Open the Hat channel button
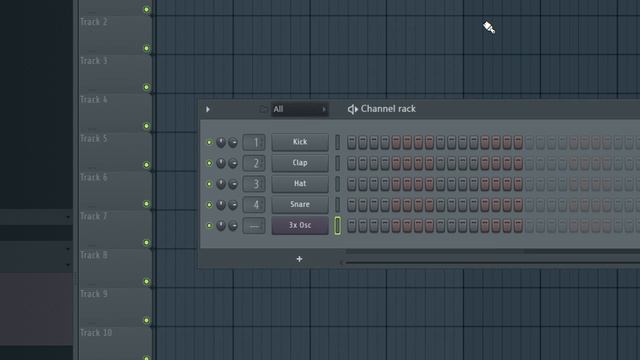 tap(300, 184)
